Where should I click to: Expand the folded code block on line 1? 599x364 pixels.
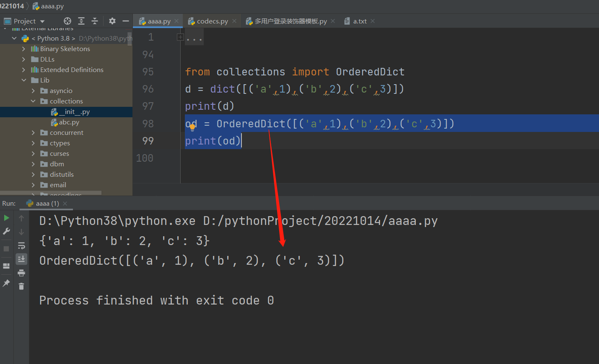point(180,37)
